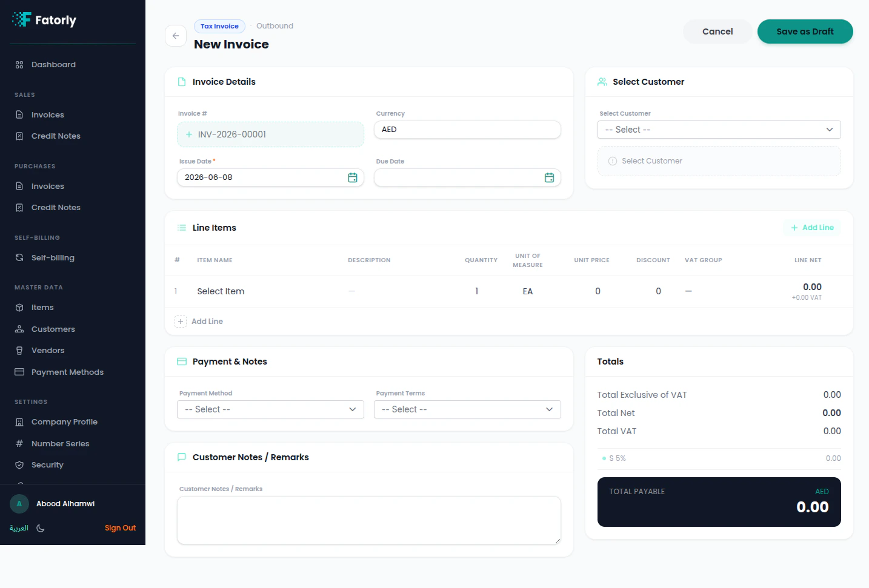Image resolution: width=869 pixels, height=588 pixels.
Task: Switch language to Arabic
Action: pyautogui.click(x=19, y=528)
